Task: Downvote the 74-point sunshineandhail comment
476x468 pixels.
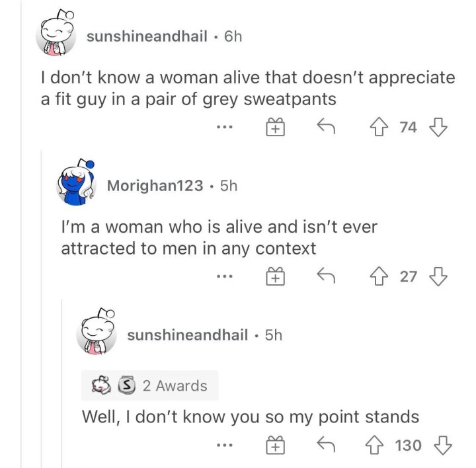Action: [x=438, y=127]
